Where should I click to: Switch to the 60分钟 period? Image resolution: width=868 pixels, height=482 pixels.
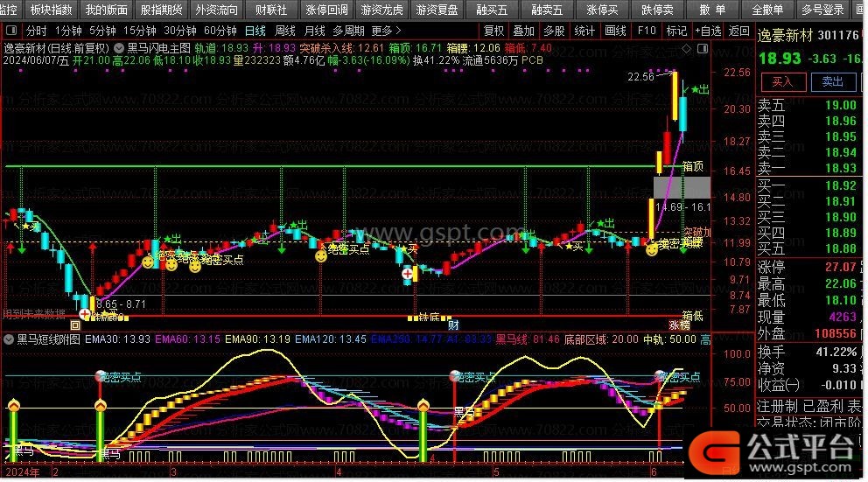point(220,31)
